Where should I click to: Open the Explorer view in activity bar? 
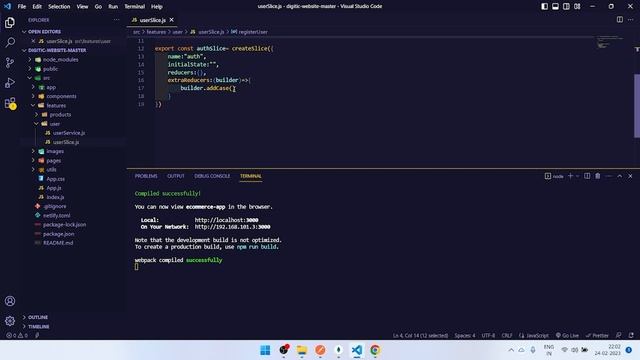point(10,22)
